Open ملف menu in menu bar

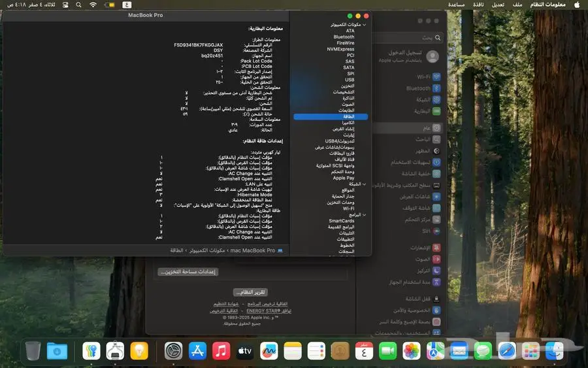coord(517,5)
